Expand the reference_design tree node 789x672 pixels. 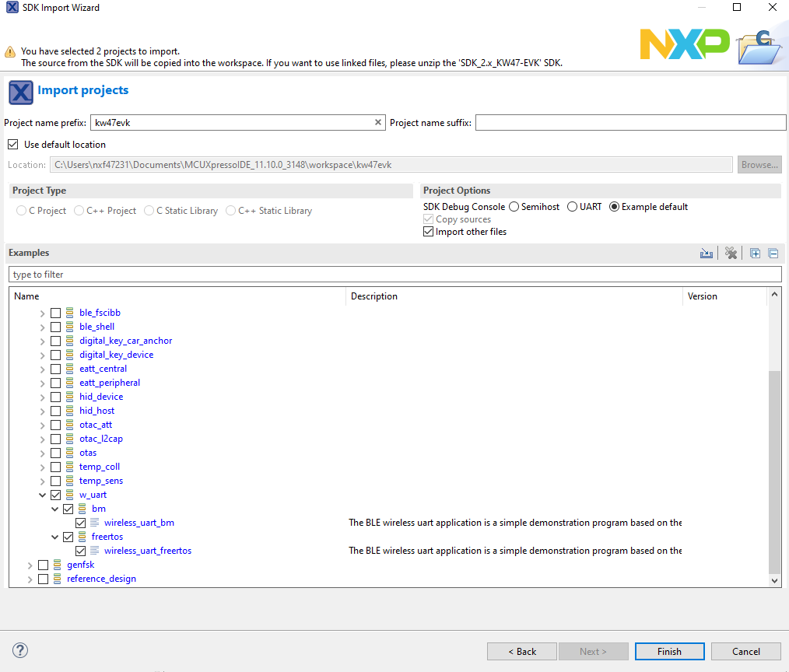click(30, 579)
